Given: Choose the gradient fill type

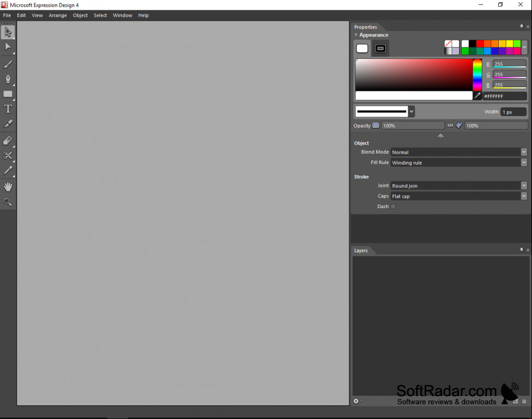Looking at the screenshot, I should (x=448, y=51).
